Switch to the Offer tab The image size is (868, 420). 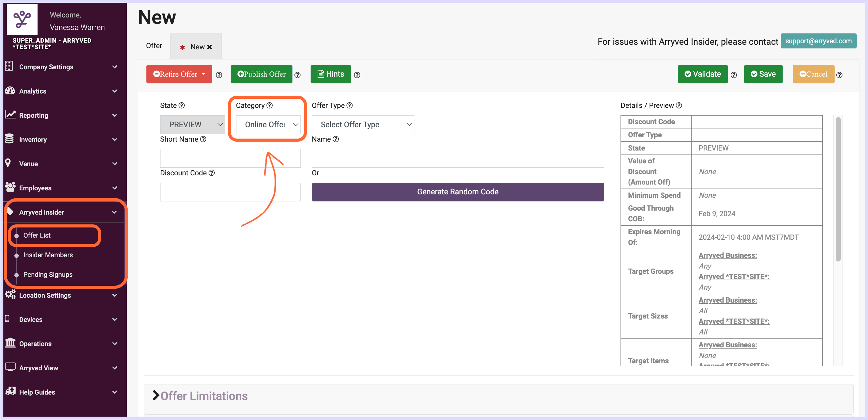click(154, 46)
